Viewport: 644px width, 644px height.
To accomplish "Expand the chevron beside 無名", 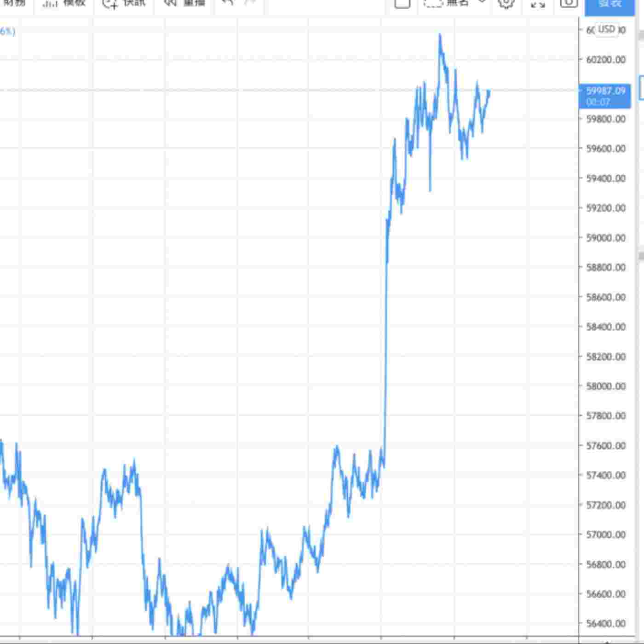I will 482,3.
